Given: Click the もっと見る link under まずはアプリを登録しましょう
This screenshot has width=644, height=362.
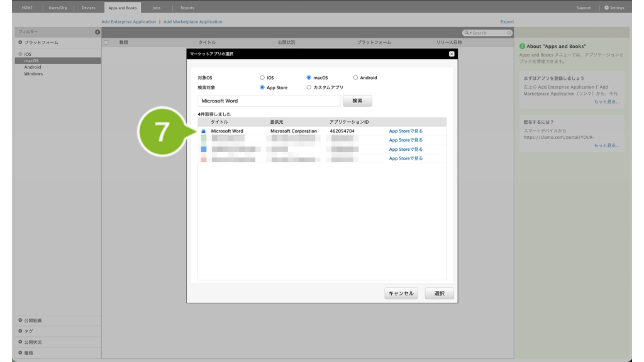Looking at the screenshot, I should [607, 101].
